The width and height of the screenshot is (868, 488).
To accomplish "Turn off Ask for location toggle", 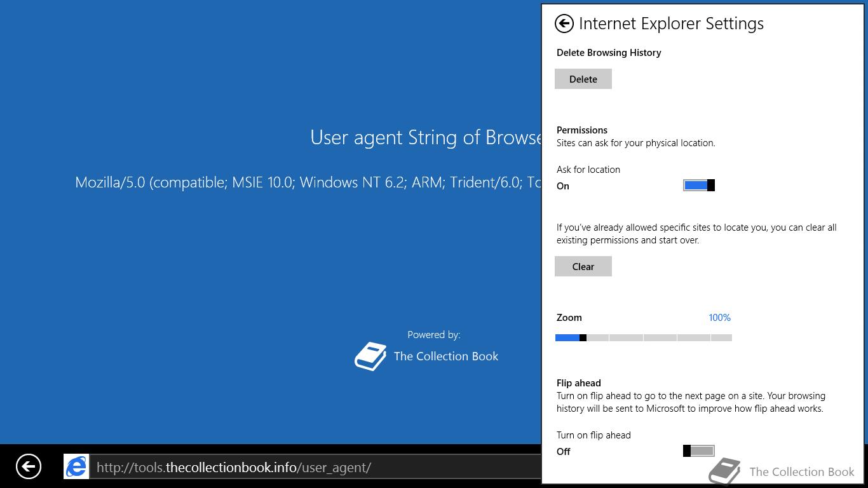I will coord(699,185).
